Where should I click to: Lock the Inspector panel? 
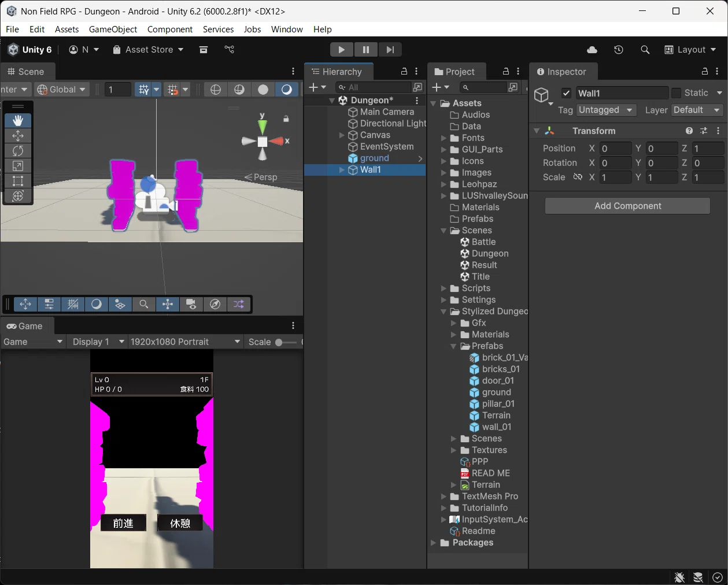tap(705, 71)
